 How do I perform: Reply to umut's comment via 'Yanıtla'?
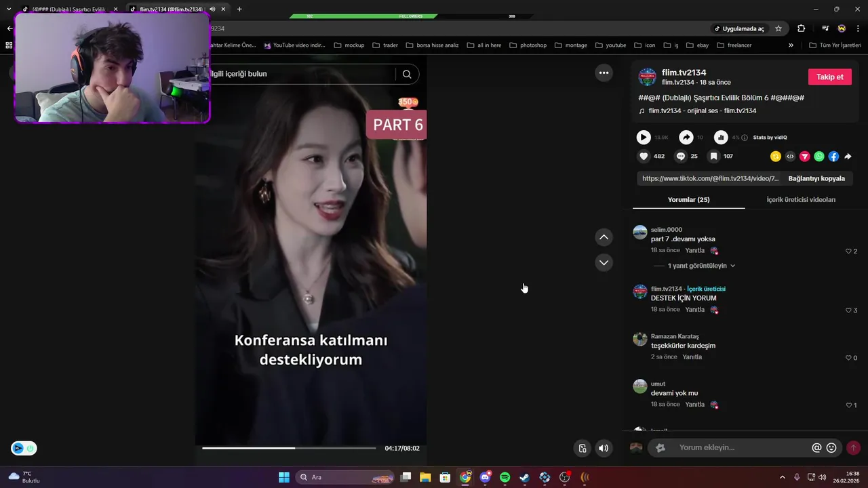pos(695,404)
